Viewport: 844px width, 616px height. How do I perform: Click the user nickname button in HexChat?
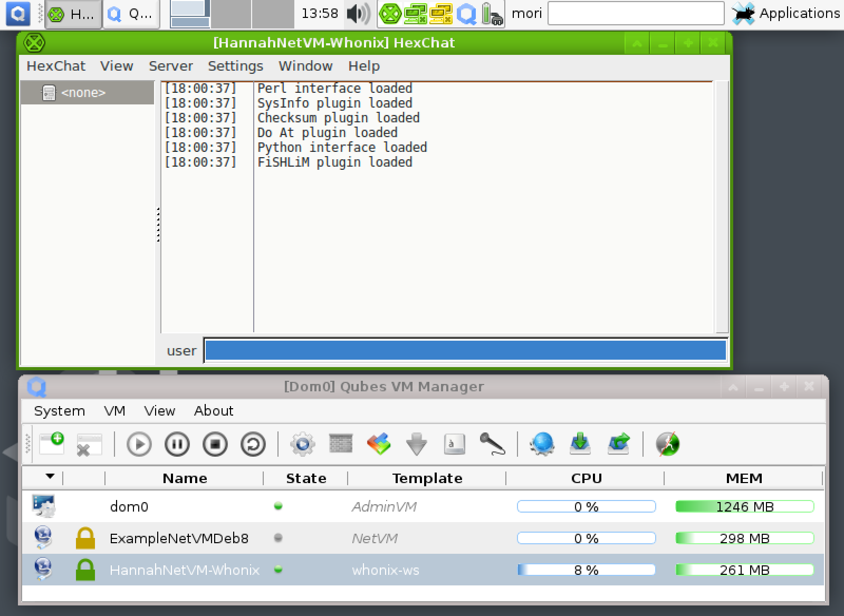pyautogui.click(x=181, y=351)
